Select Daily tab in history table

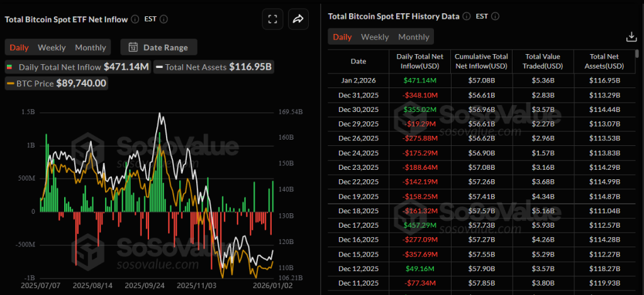[342, 37]
